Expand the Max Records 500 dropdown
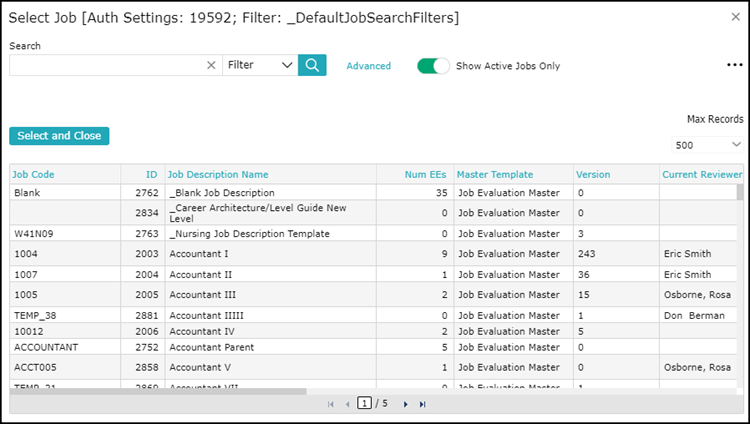 [707, 145]
